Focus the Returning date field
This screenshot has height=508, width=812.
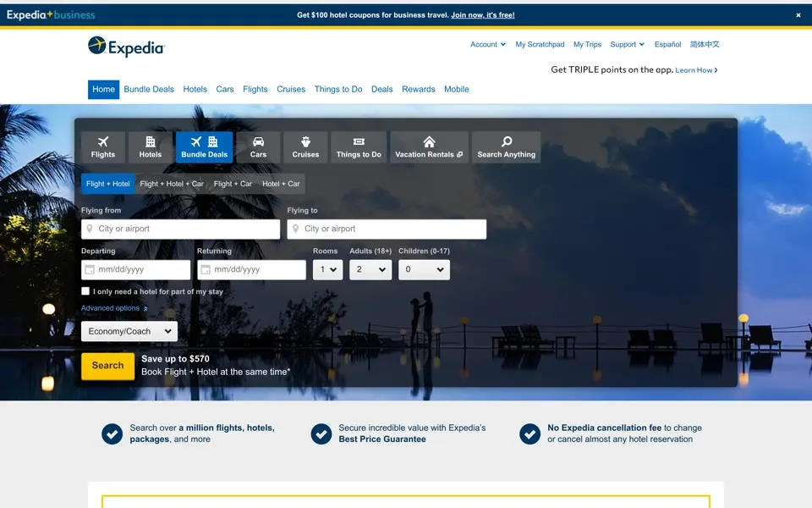(252, 269)
